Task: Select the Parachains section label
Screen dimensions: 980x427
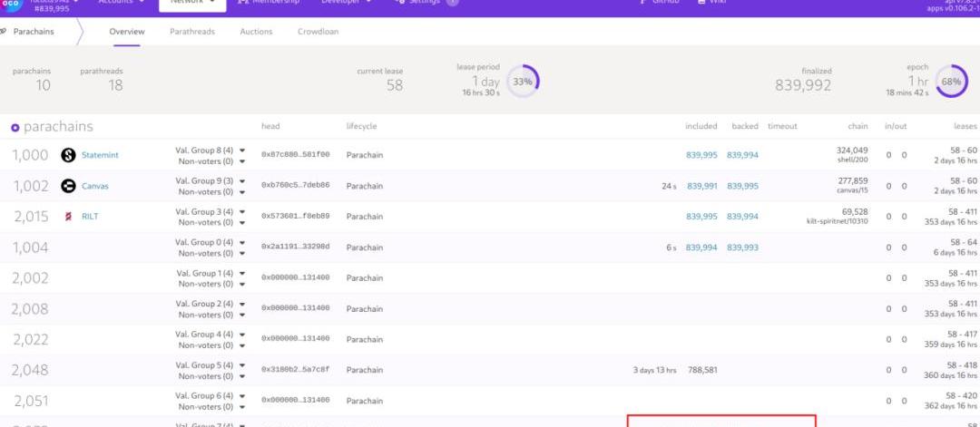Action: tap(34, 31)
